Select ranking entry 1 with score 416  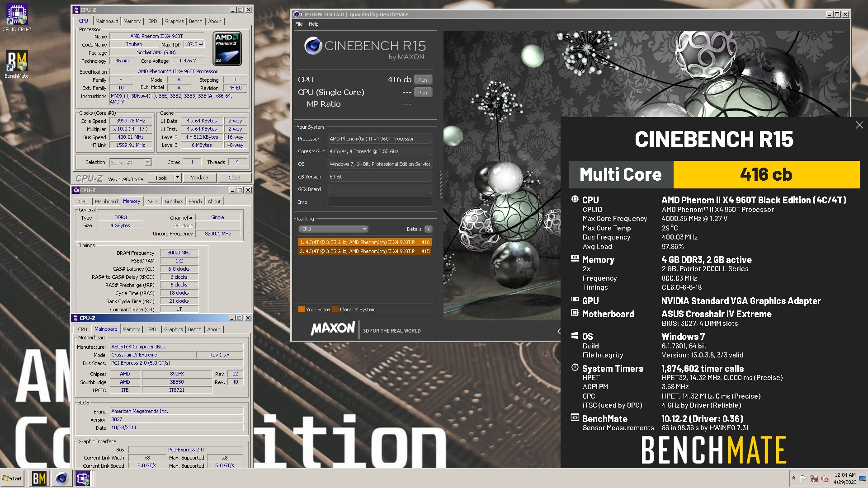click(365, 242)
